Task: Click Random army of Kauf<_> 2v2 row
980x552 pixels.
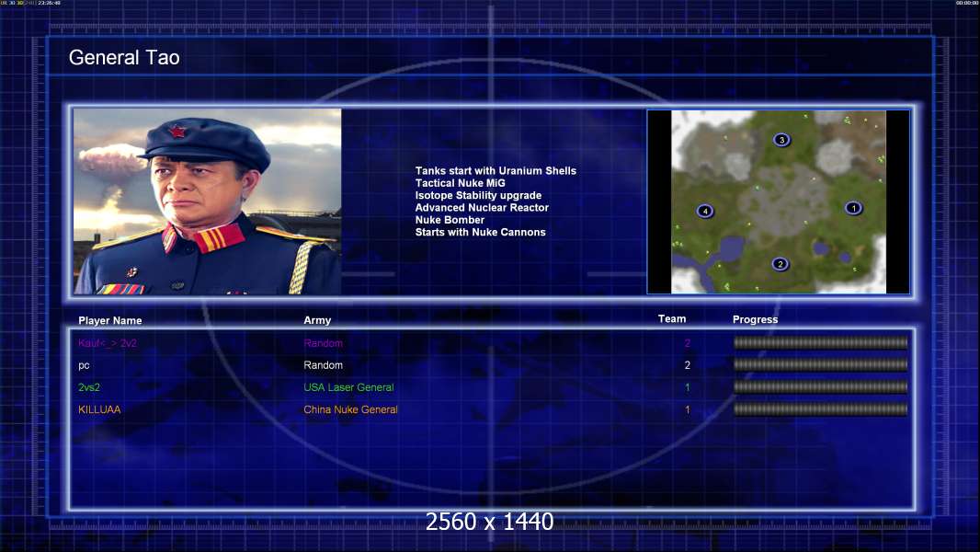Action: point(323,343)
